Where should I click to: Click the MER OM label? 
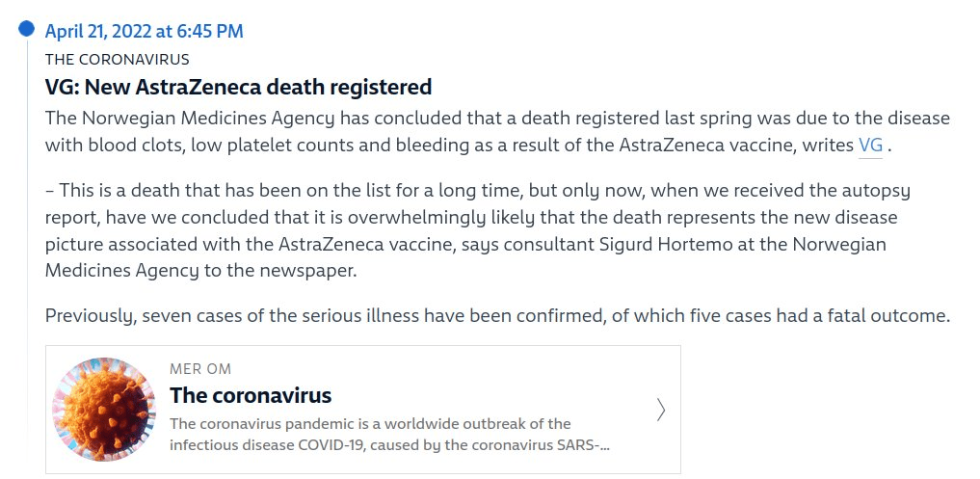pos(200,369)
